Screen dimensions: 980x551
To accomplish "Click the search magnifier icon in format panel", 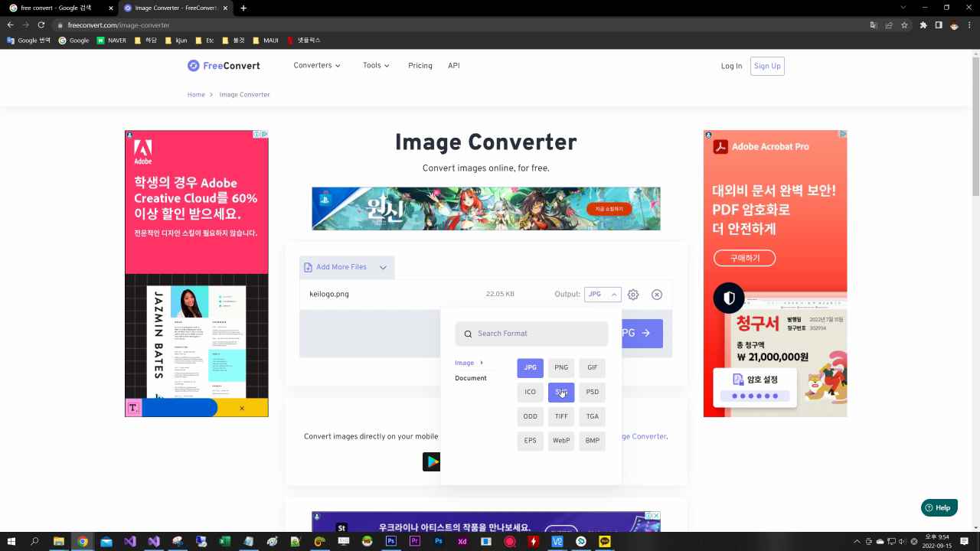I will click(468, 334).
